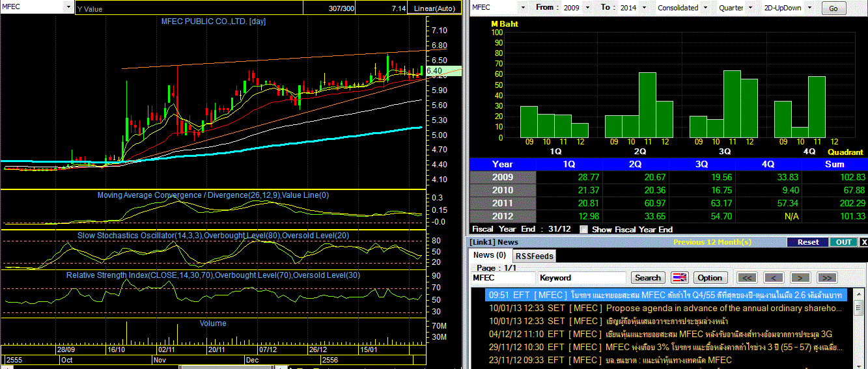The height and width of the screenshot is (369, 868).
Task: Click the Previous 12 Month(s) label
Action: [712, 242]
